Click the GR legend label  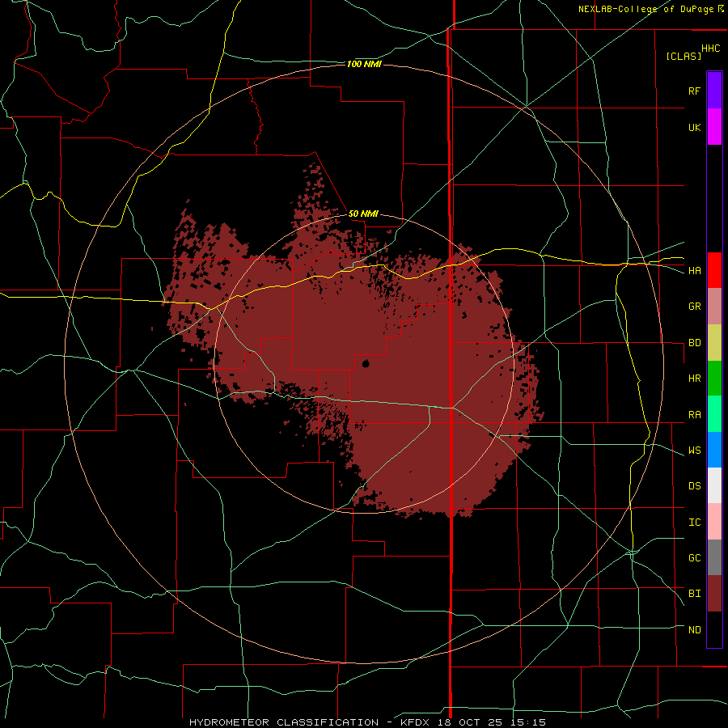tap(694, 307)
